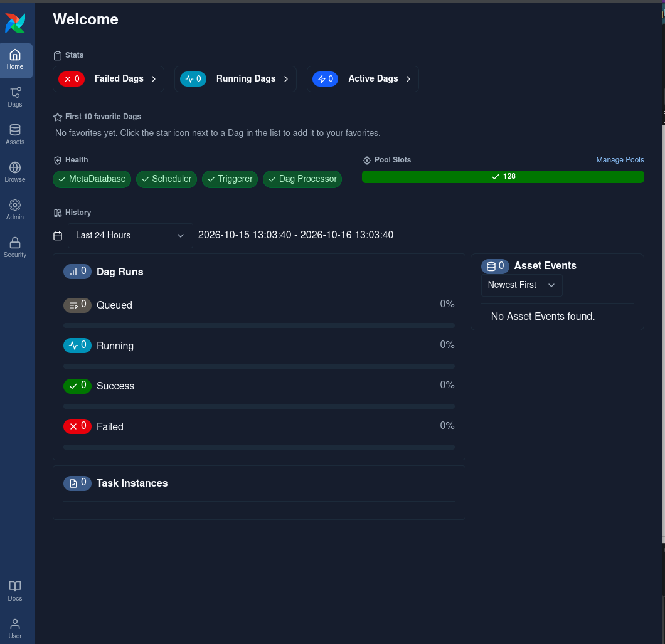Click the Dag Runs bar-chart count badge

point(78,272)
